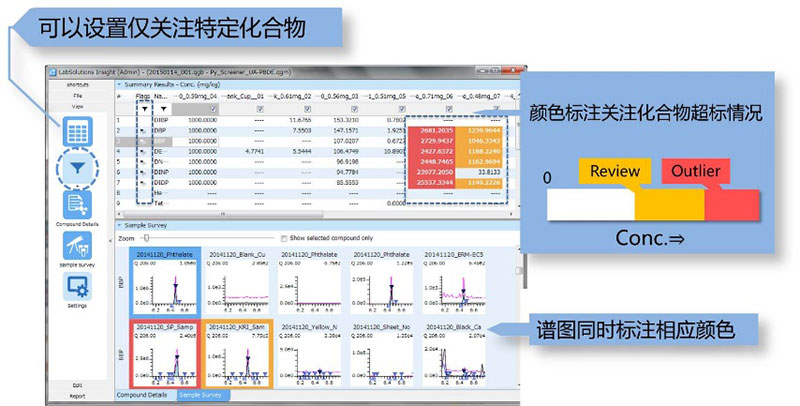The image size is (800, 406).
Task: Open Compound Details sidebar icon
Action: [77, 204]
